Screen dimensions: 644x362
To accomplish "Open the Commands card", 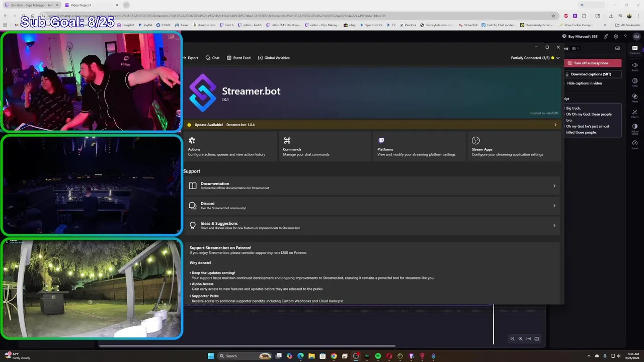I will [325, 146].
